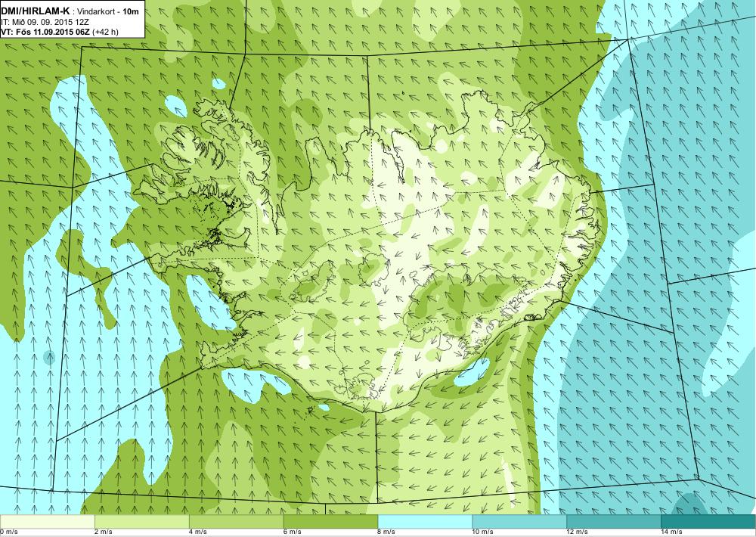
Task: Click the '8 m/s' legend label
Action: coord(386,532)
